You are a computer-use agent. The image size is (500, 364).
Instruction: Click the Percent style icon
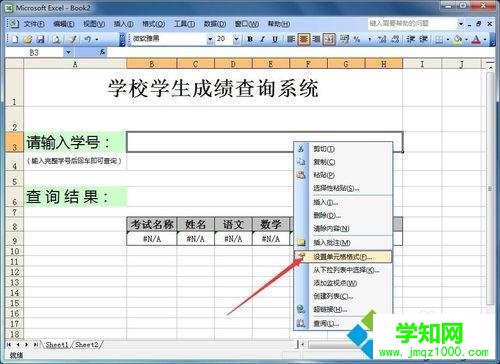coord(357,39)
